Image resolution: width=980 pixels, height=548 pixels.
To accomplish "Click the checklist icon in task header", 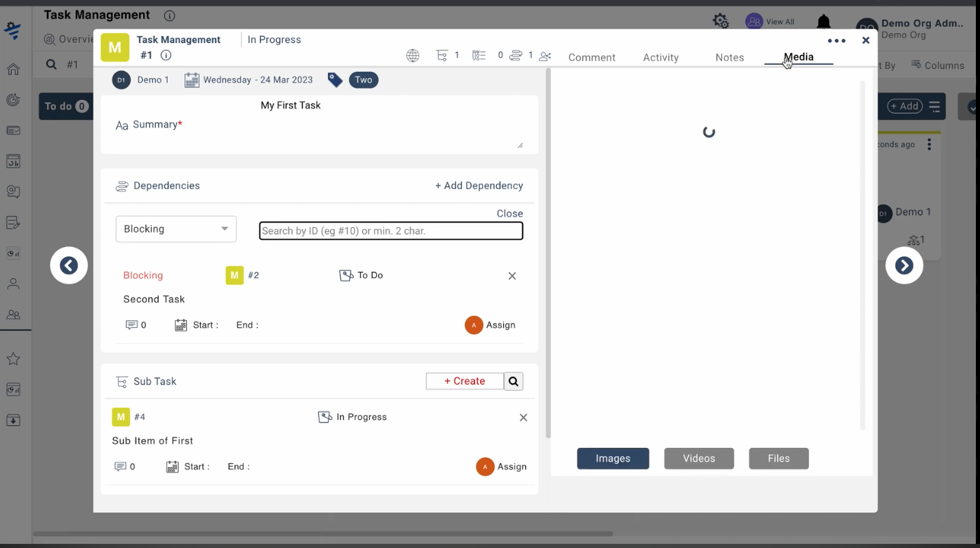I will click(x=479, y=55).
